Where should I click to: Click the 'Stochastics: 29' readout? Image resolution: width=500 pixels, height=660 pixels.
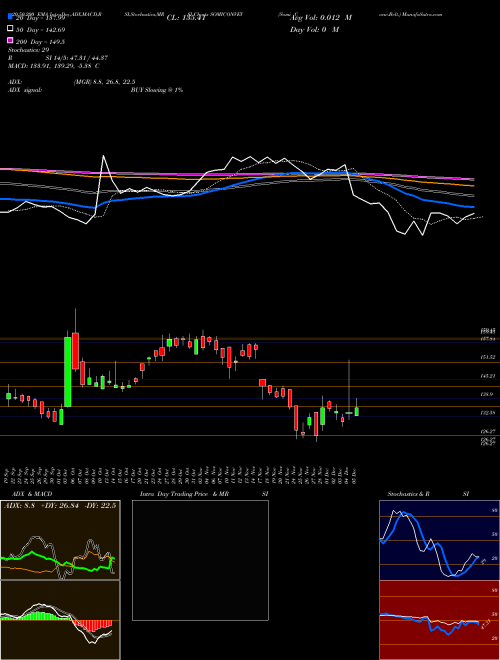[28, 50]
